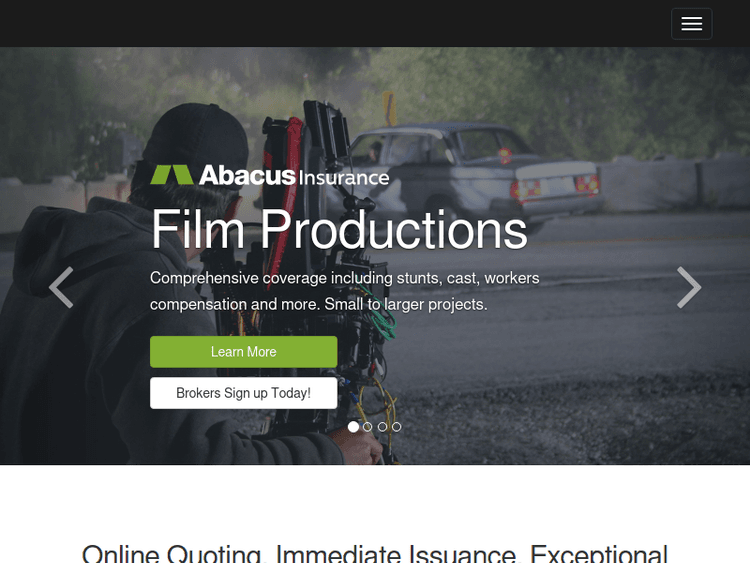Click the Abacus wordmark in logo
This screenshot has width=750, height=563.
247,175
